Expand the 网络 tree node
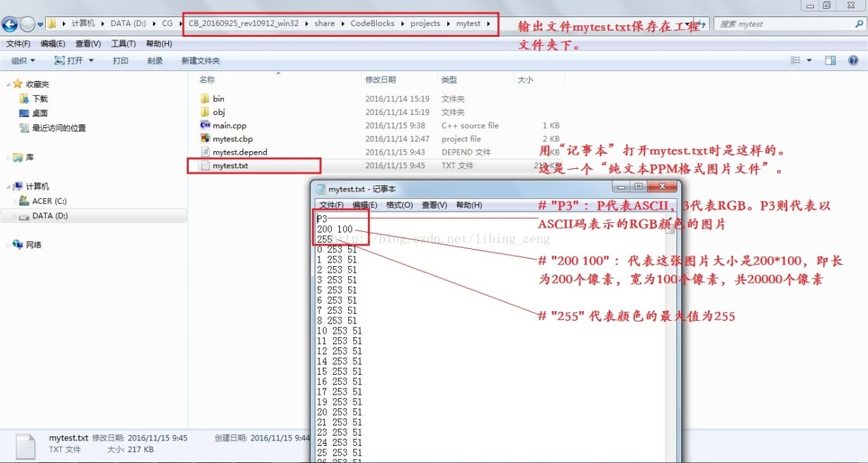868x463 pixels. (x=8, y=245)
